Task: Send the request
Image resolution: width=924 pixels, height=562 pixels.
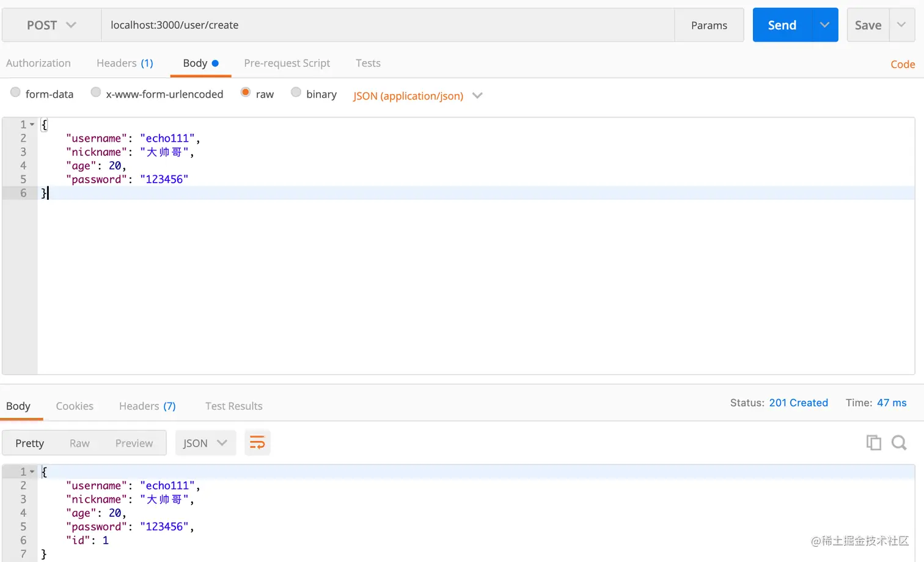Action: point(782,25)
